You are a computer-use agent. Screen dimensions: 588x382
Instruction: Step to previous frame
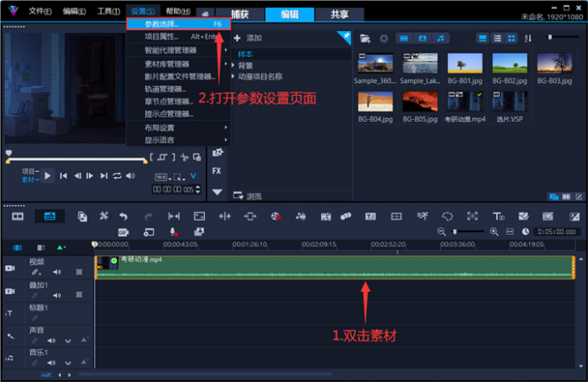[x=77, y=175]
